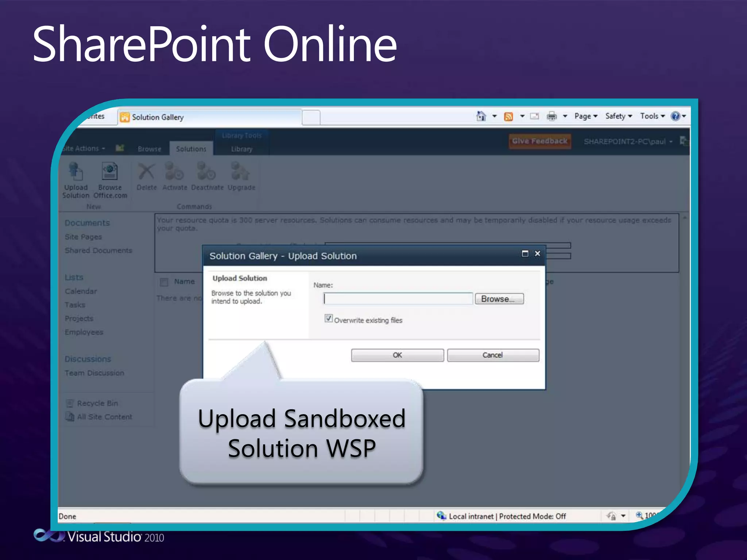Click the Local intranet zone icon
This screenshot has height=560, width=747.
[x=441, y=516]
